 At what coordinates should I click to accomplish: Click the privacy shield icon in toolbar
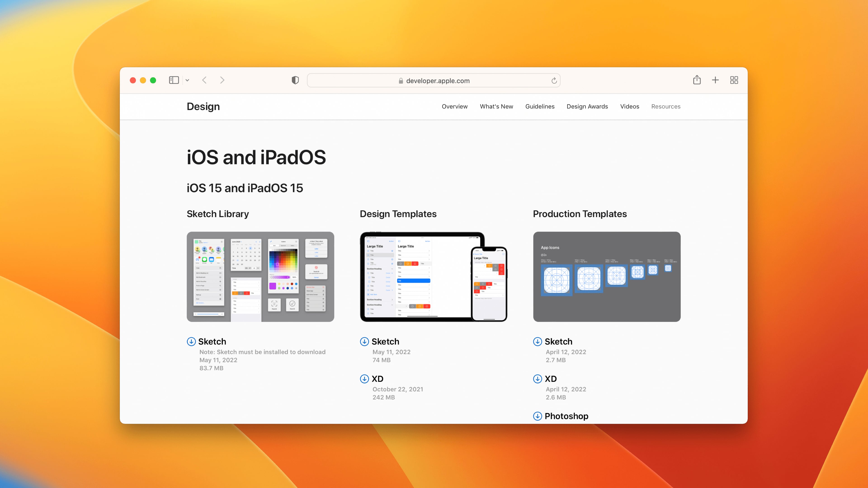pos(295,80)
